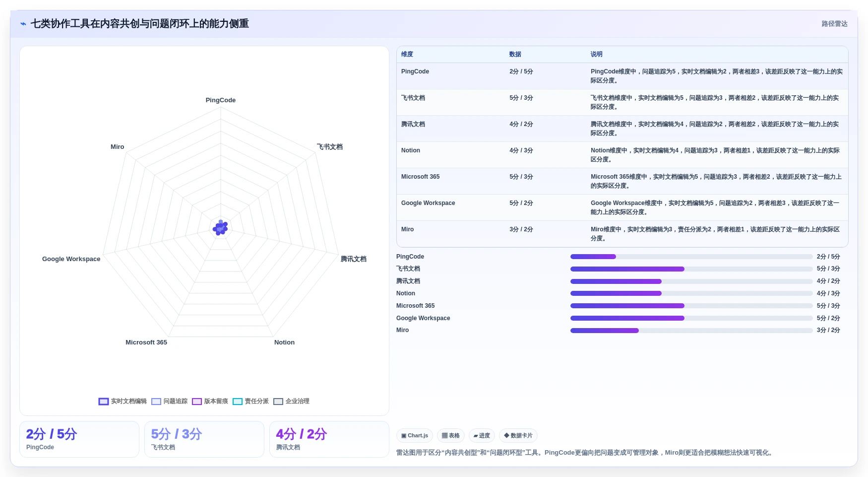Toggle the 版本留痕 legend series
The width and height of the screenshot is (868, 477).
pos(210,401)
